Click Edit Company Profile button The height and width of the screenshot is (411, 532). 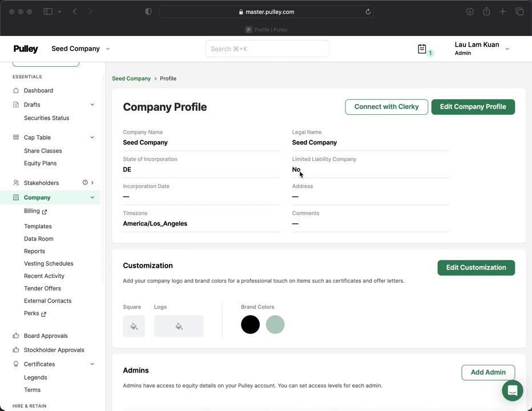pos(473,107)
